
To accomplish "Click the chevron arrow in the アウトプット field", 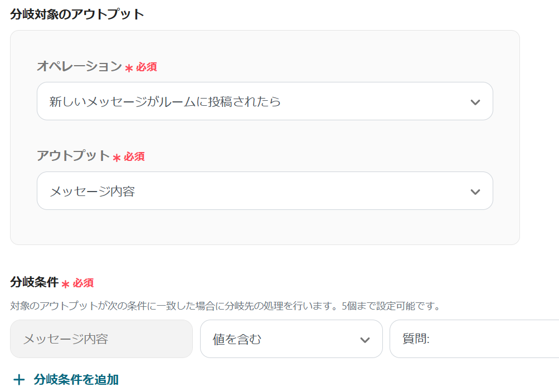I will (475, 192).
